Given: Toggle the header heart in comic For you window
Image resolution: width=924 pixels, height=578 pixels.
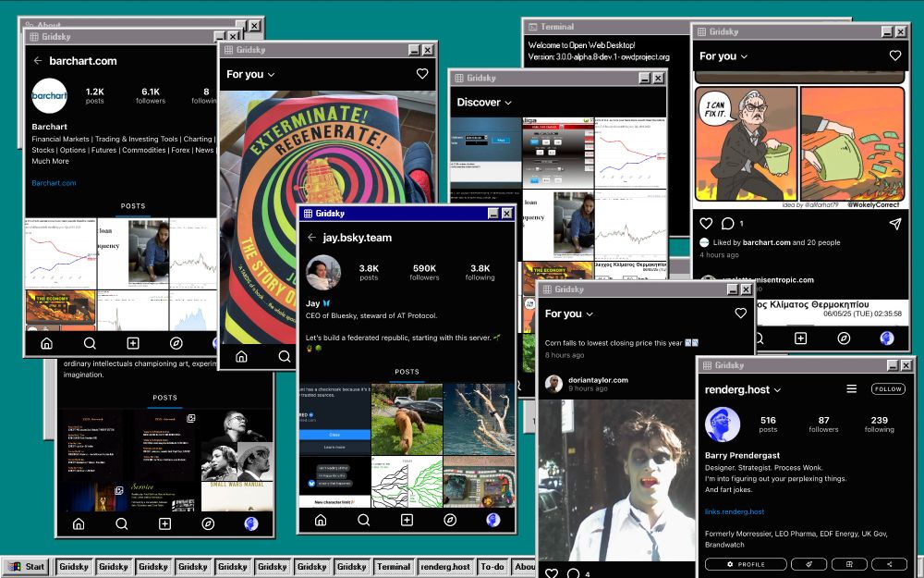Looking at the screenshot, I should point(895,55).
